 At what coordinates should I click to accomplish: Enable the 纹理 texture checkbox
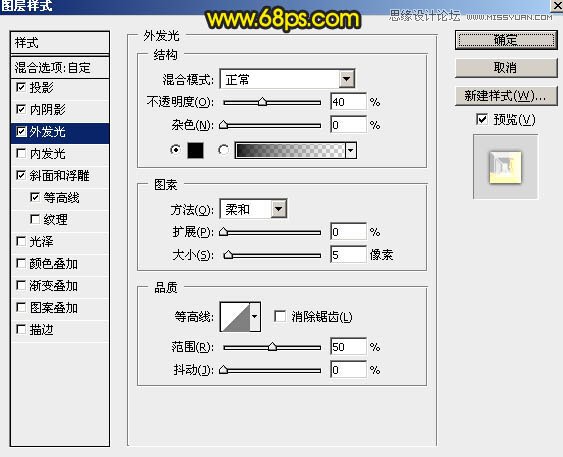(x=35, y=219)
